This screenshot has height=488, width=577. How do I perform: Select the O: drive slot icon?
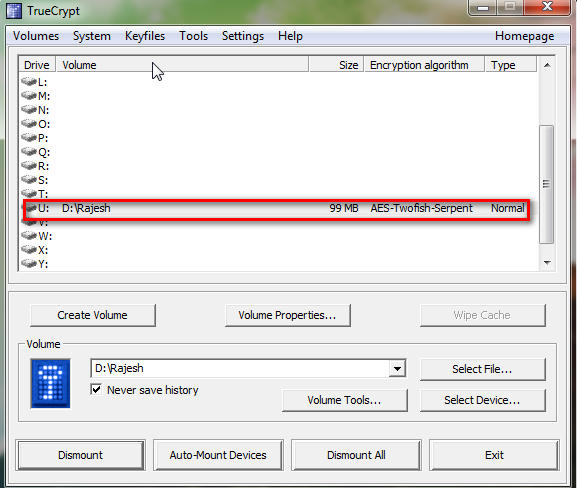pos(29,123)
